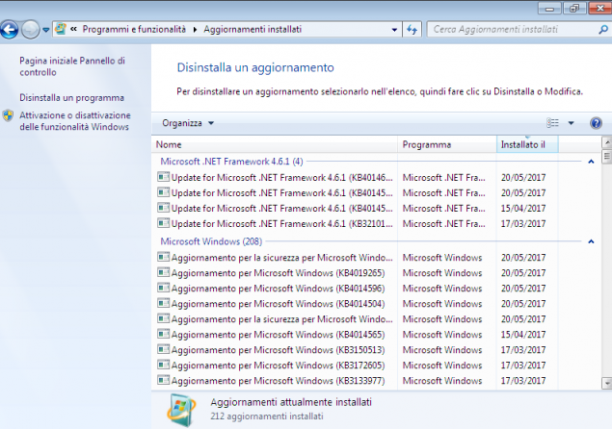
Task: Click Microsoft Windows (208) group heading
Action: tap(211, 242)
